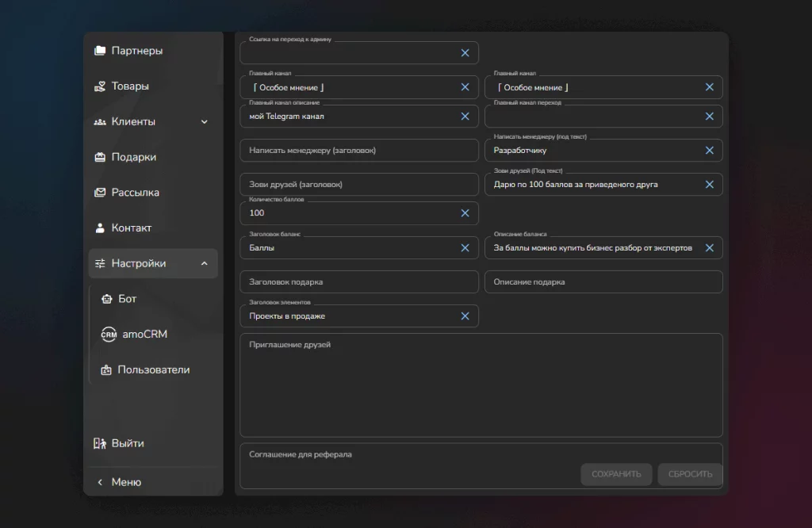The height and width of the screenshot is (528, 812).
Task: Click the Проекты в продаже field text
Action: (x=287, y=316)
